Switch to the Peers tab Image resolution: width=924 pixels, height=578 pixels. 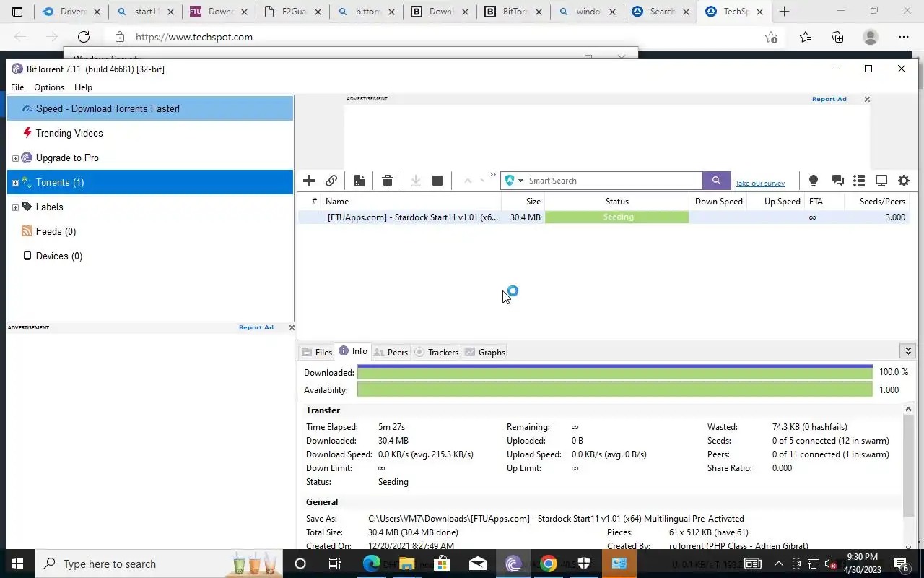[391, 353]
